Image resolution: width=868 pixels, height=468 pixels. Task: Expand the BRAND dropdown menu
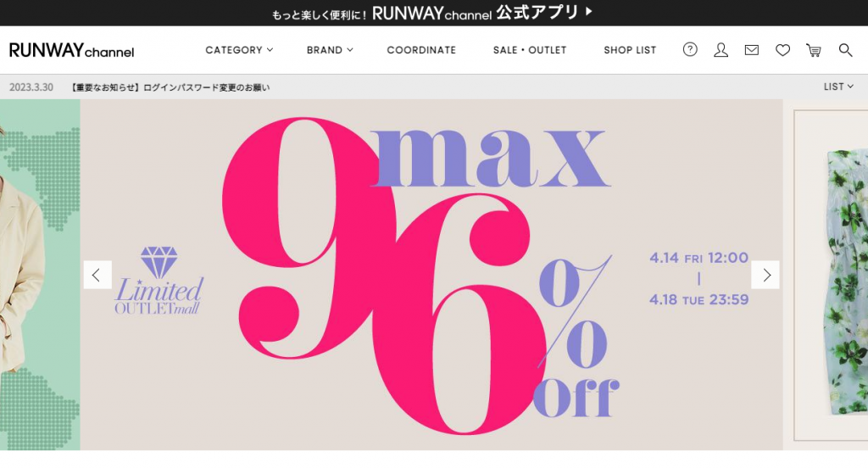point(330,50)
